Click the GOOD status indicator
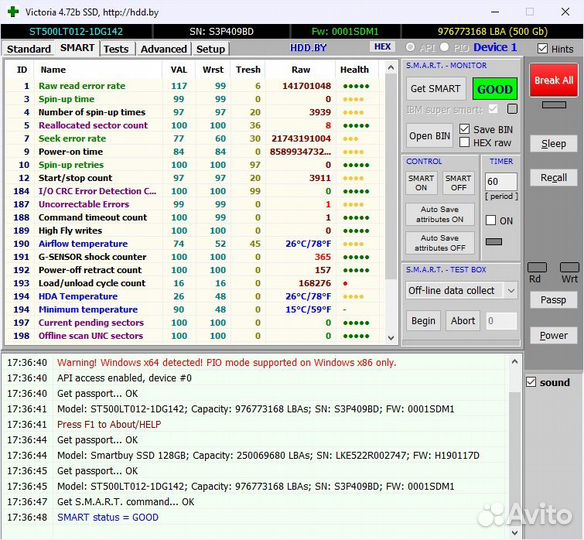Image resolution: width=584 pixels, height=540 pixels. point(495,89)
